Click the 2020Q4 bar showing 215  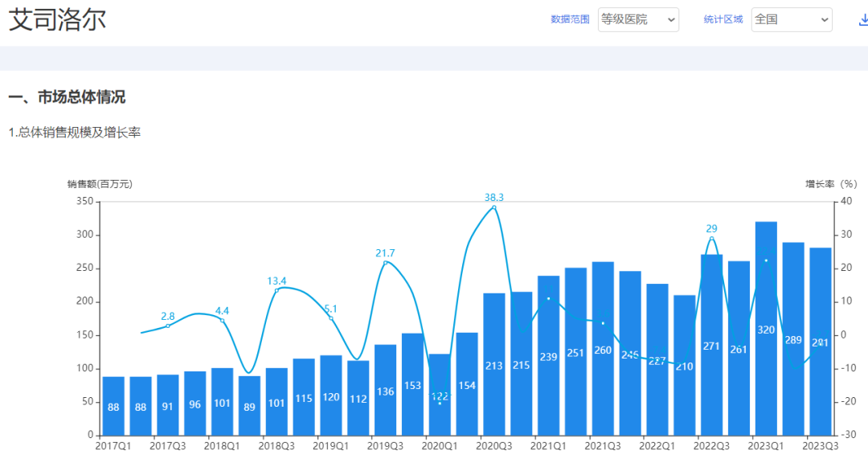[522, 364]
